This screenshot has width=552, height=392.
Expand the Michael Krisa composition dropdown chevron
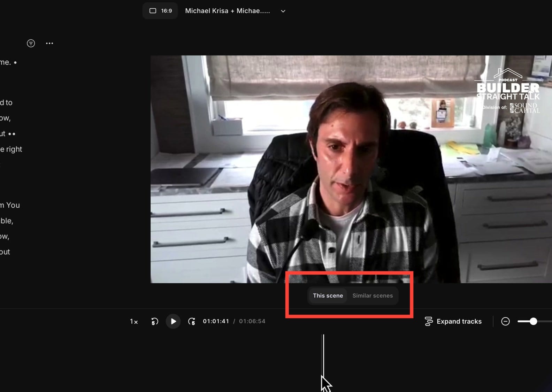283,11
